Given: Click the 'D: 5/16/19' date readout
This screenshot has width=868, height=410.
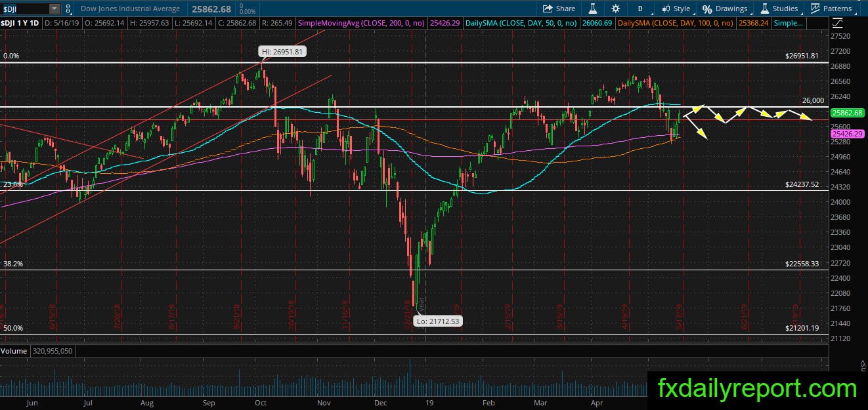Looking at the screenshot, I should 63,23.
